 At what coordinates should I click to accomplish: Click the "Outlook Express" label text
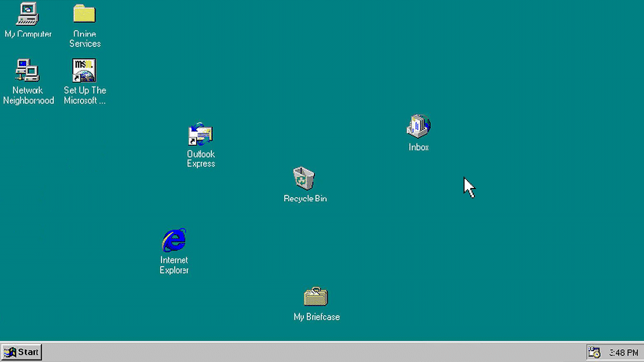pyautogui.click(x=201, y=159)
